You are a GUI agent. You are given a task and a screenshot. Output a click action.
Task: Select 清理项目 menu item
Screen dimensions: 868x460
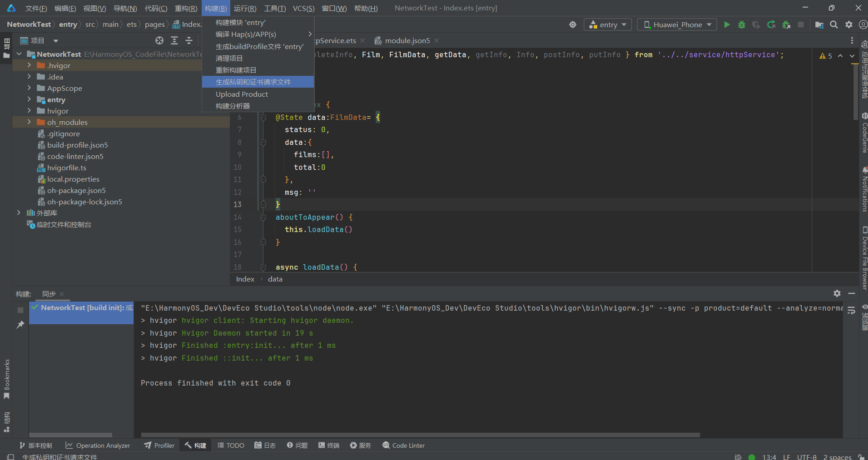point(258,58)
